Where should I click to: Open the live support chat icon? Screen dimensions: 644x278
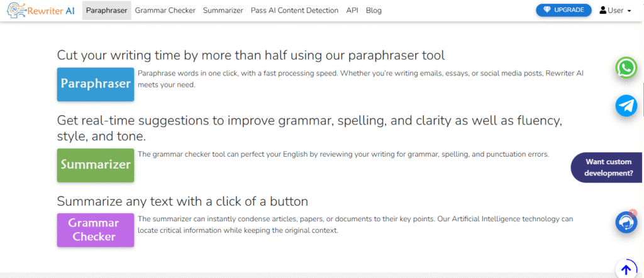pos(626,222)
